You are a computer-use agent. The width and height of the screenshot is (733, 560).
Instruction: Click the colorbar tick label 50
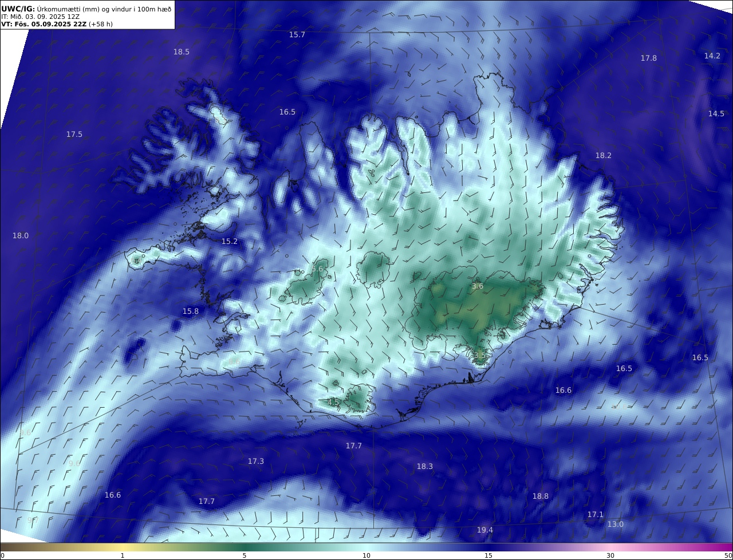click(728, 555)
